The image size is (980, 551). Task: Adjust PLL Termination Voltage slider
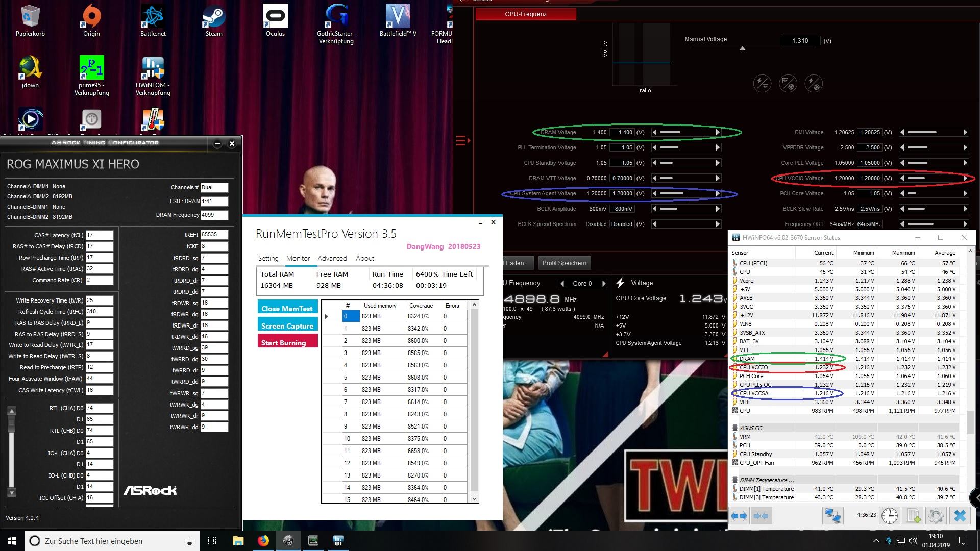[686, 147]
